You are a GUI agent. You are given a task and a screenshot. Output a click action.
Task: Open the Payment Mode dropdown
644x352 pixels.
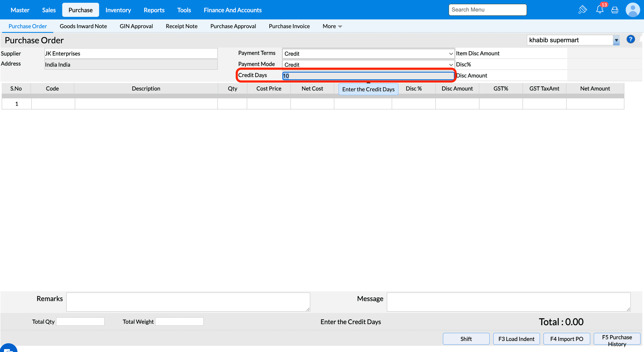368,65
